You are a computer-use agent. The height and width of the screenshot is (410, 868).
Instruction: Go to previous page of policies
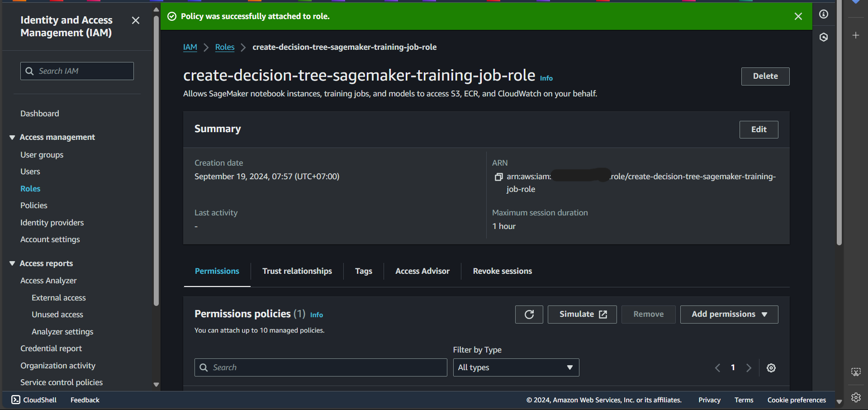pyautogui.click(x=718, y=368)
